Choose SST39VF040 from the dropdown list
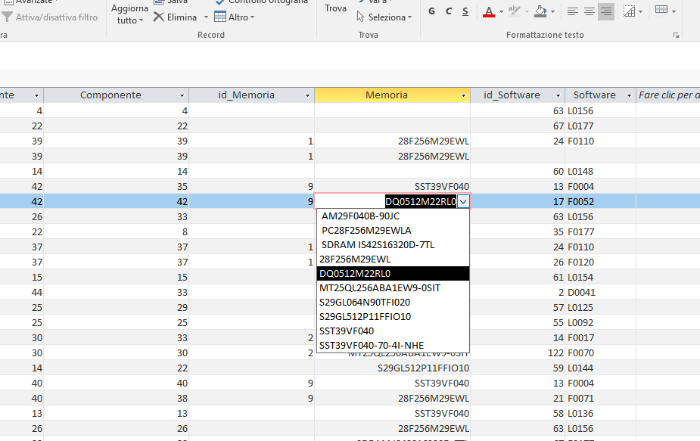 pyautogui.click(x=393, y=331)
